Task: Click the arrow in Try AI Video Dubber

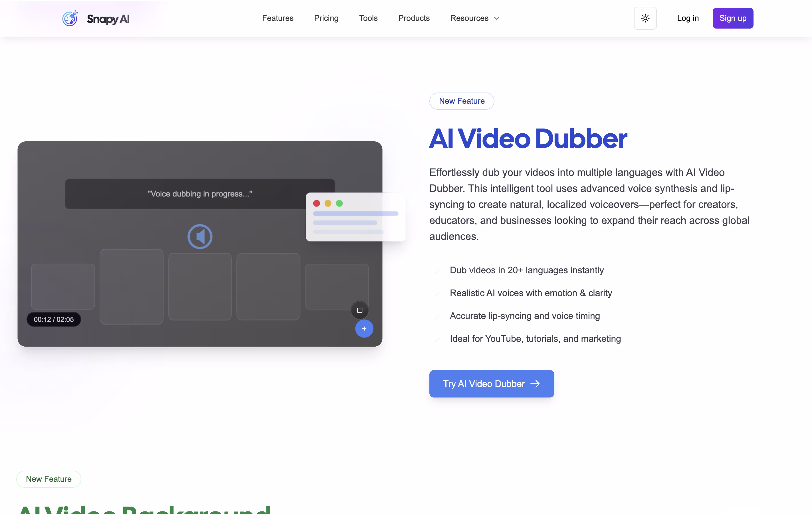Action: coord(535,384)
